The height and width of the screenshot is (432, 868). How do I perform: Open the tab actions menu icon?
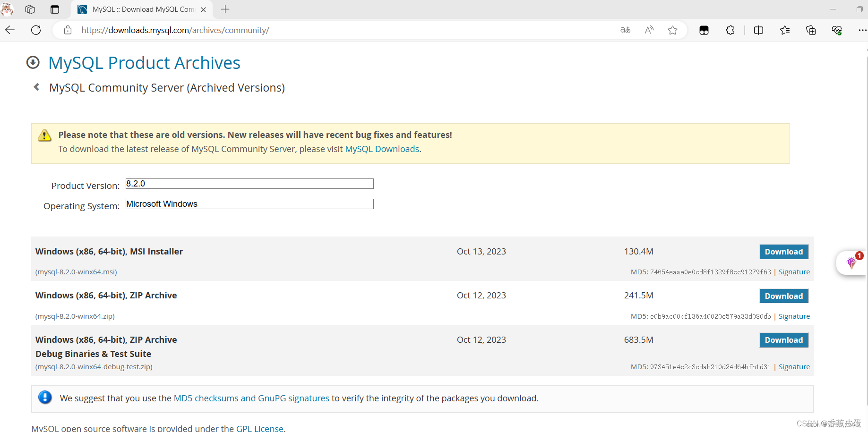tap(55, 9)
